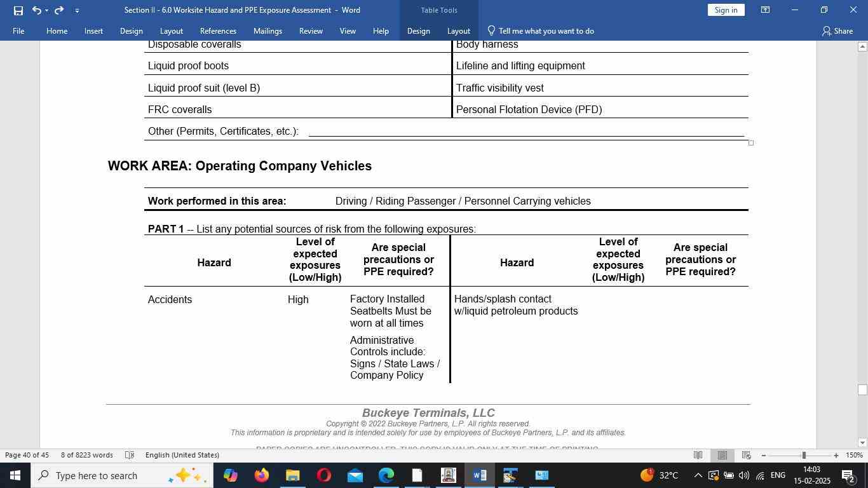Open Ribbon Display Options icon
The height and width of the screenshot is (488, 868).
click(766, 10)
